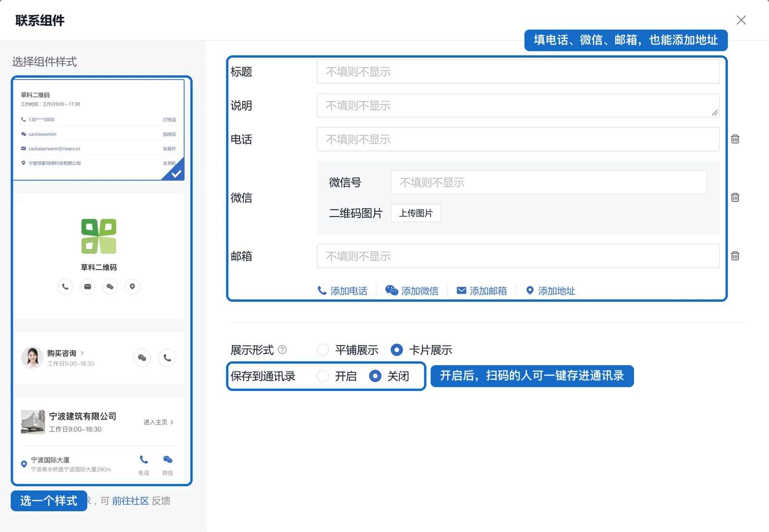Click phone icon in 购买咨询 style card
The width and height of the screenshot is (769, 532).
(167, 358)
